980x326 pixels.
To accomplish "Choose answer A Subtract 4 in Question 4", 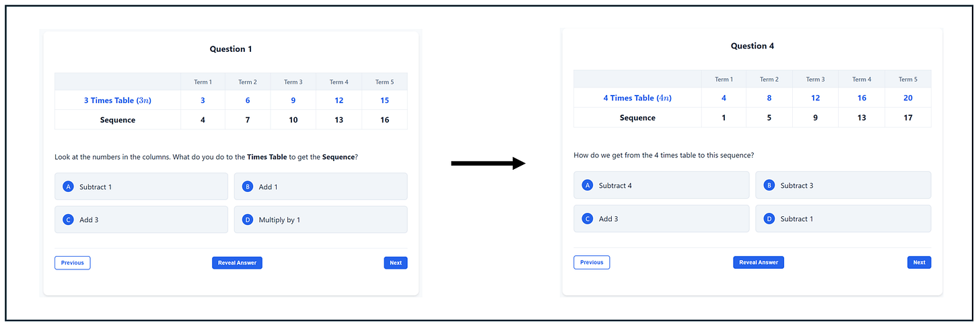I will pos(661,185).
